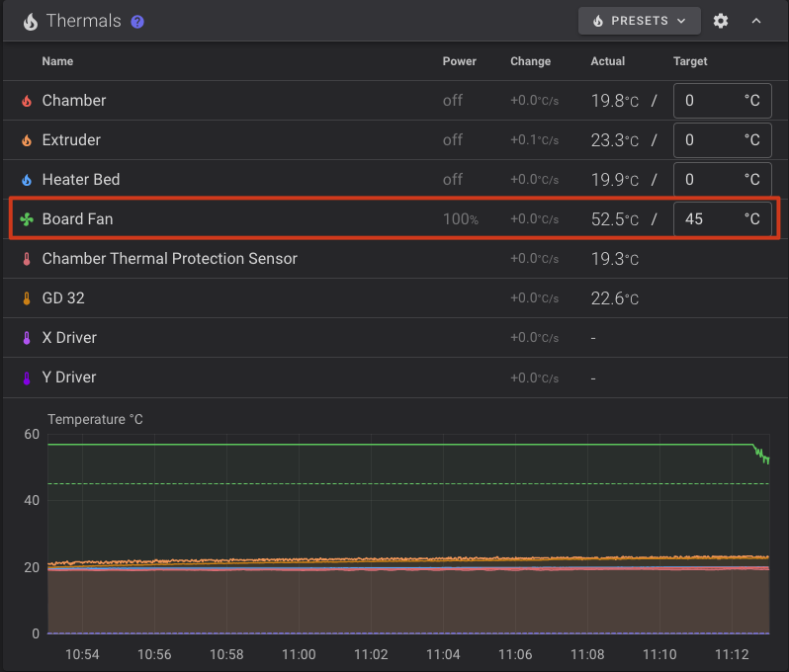
Task: Click the Thermals panel title
Action: pyautogui.click(x=83, y=21)
